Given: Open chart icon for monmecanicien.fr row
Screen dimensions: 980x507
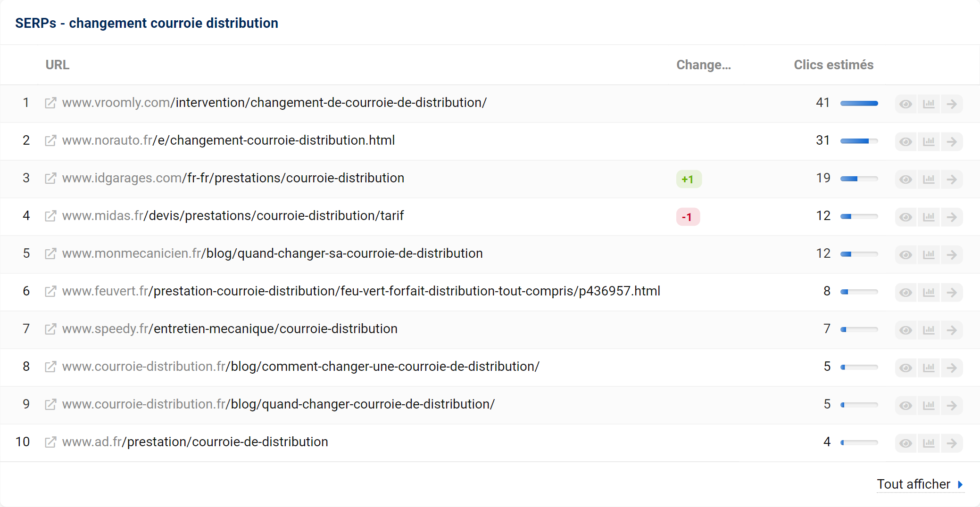Looking at the screenshot, I should tap(929, 254).
